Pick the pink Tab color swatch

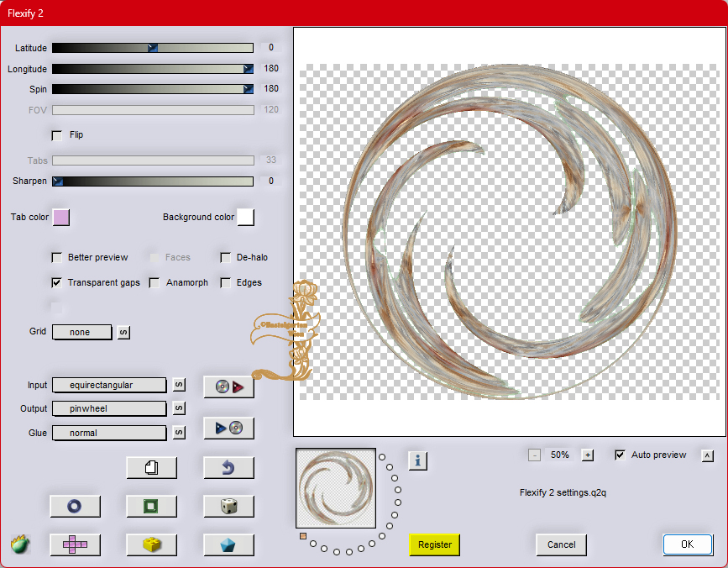tap(61, 218)
